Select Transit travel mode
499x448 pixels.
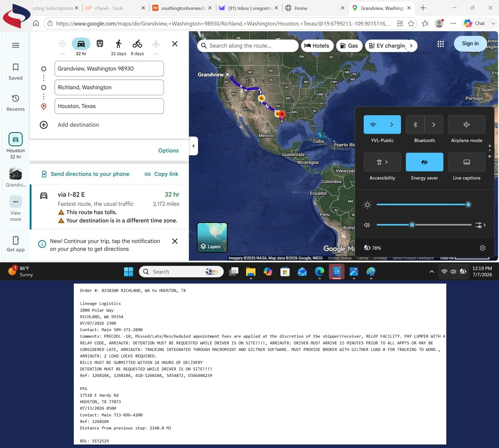click(100, 44)
